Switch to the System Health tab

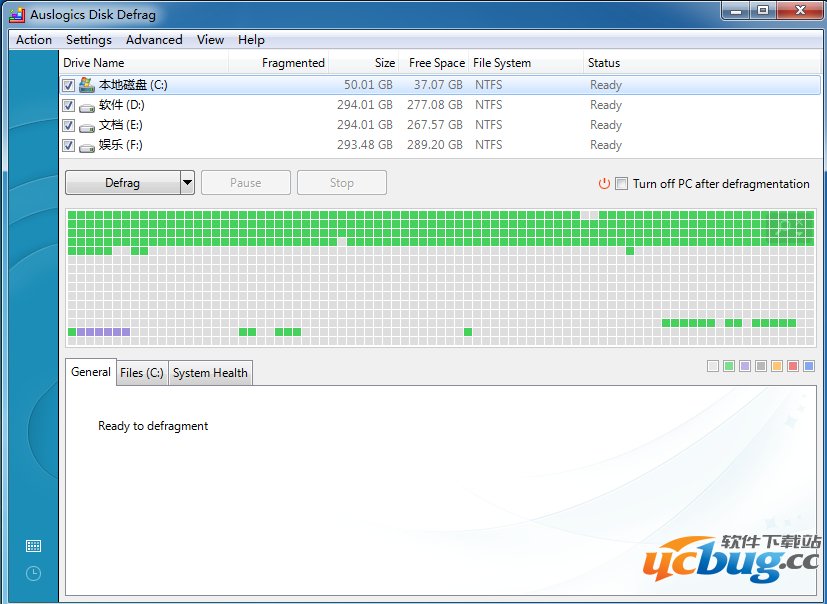click(x=209, y=372)
